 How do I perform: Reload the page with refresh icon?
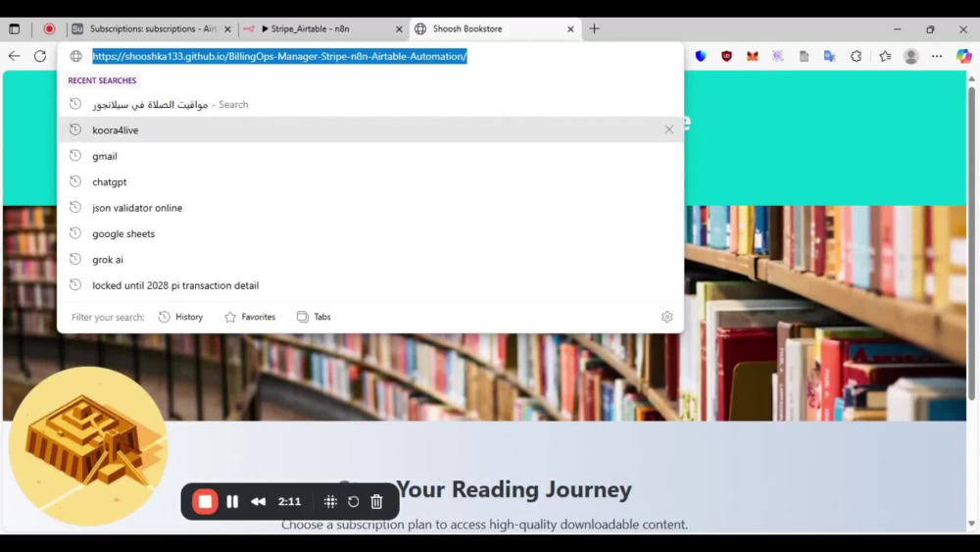(40, 56)
